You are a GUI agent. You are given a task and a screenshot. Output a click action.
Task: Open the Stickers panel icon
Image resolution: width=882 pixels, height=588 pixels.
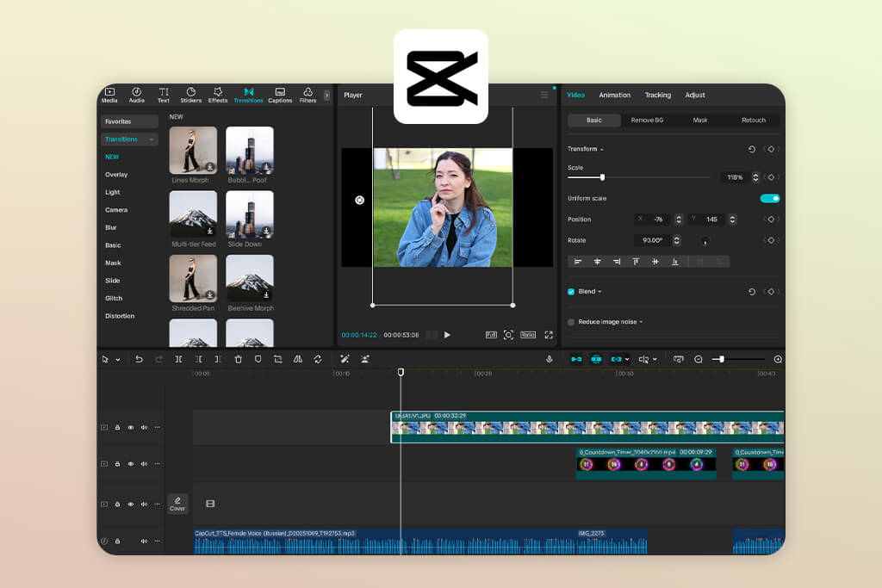[x=190, y=95]
